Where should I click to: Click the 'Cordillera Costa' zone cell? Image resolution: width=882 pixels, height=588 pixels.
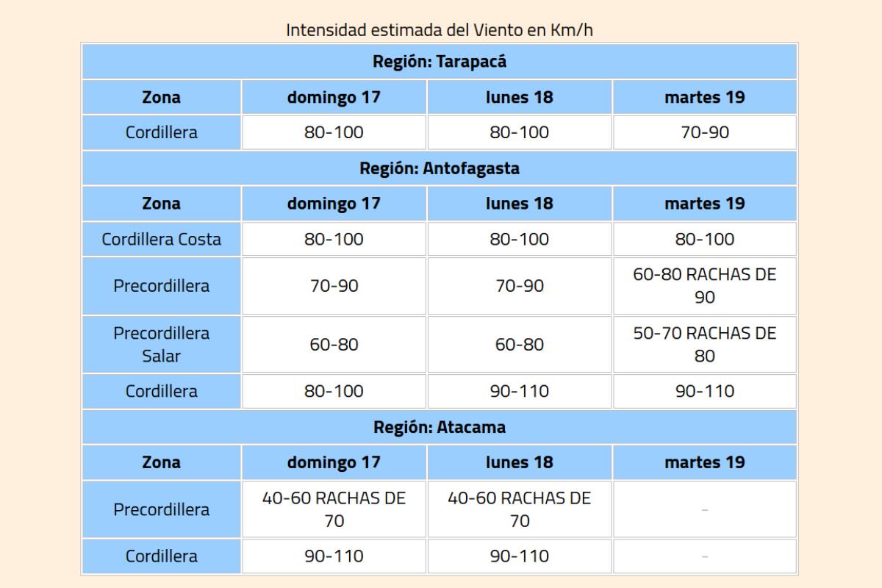tap(161, 240)
